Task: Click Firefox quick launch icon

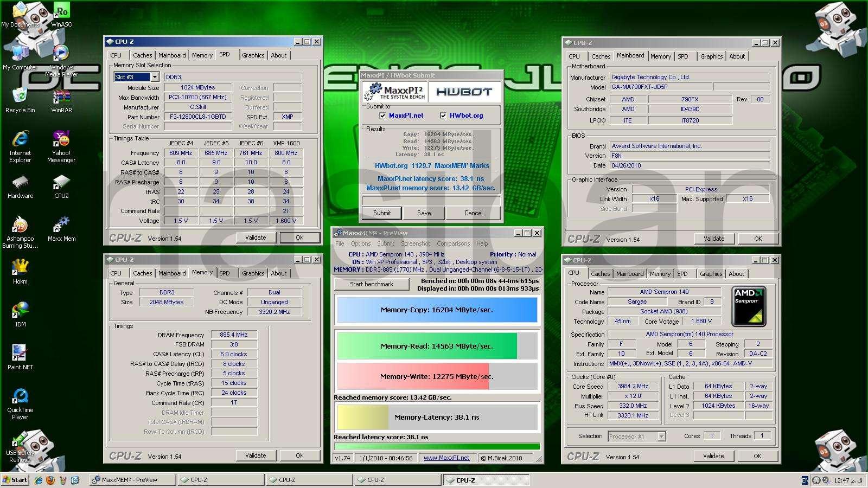Action: click(x=50, y=480)
